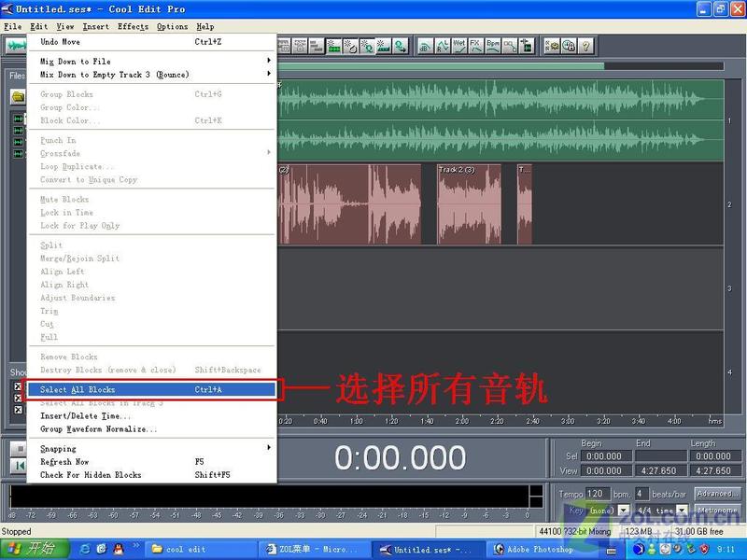
Task: Choose Insert/Delete Time menu entry
Action: tap(151, 415)
